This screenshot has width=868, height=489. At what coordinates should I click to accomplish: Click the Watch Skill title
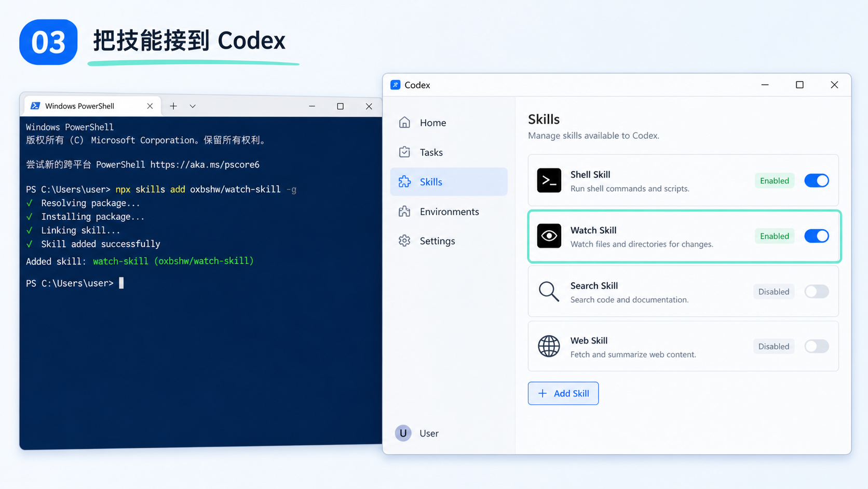593,230
